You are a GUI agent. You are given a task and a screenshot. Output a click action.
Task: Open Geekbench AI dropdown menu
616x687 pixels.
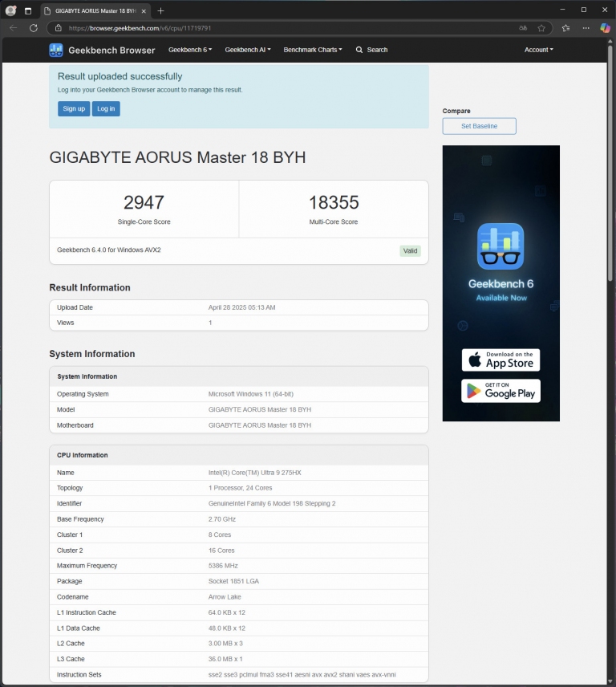click(x=248, y=50)
